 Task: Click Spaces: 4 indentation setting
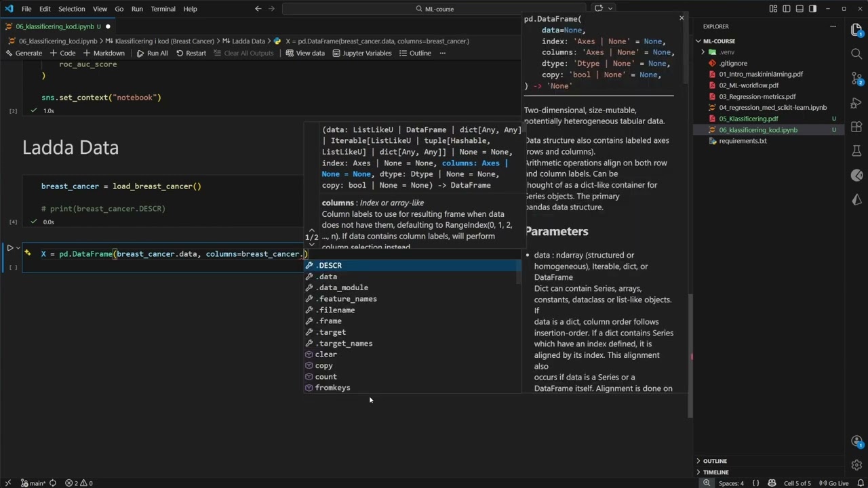click(x=731, y=483)
